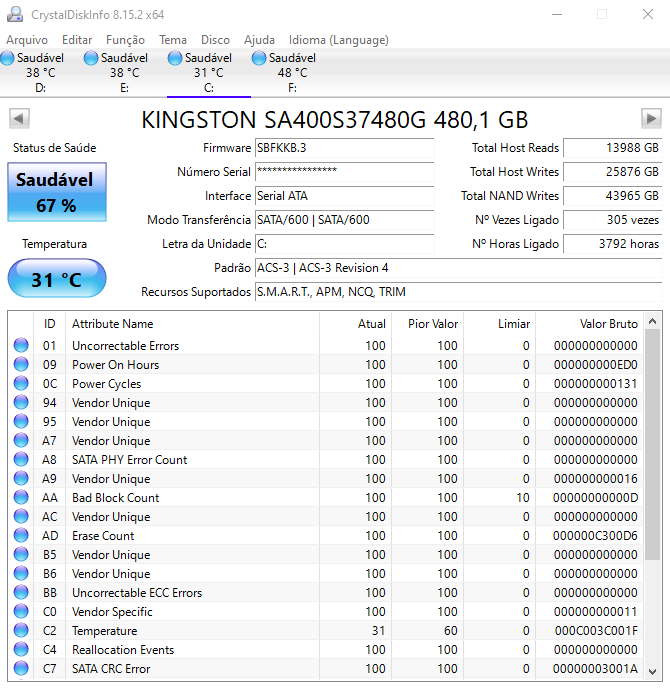Click the Atual column header
The image size is (670, 690).
click(355, 324)
